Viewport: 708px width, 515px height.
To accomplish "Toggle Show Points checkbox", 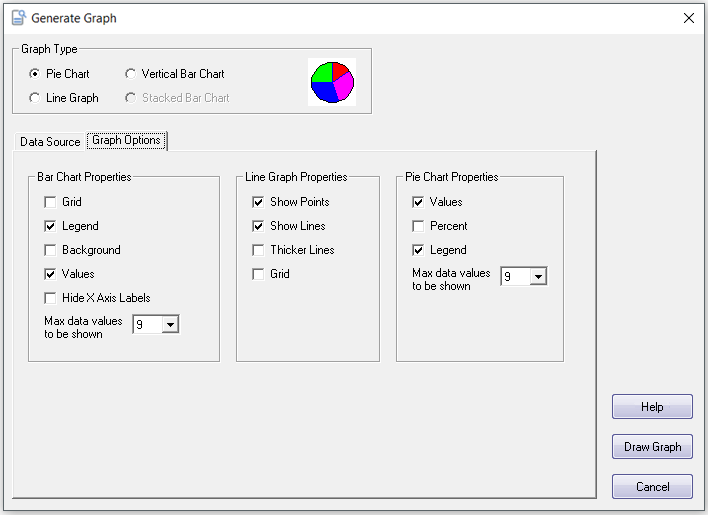I will coord(258,202).
